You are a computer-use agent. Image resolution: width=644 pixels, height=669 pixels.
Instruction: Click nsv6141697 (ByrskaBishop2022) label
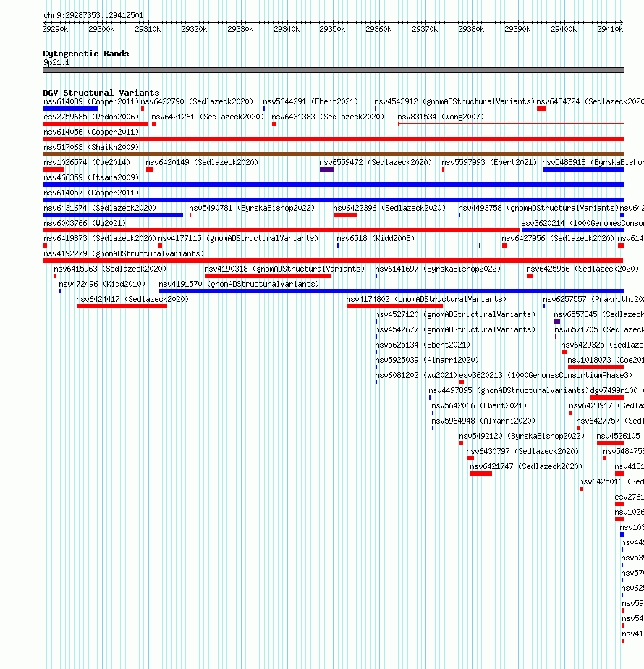click(x=438, y=269)
